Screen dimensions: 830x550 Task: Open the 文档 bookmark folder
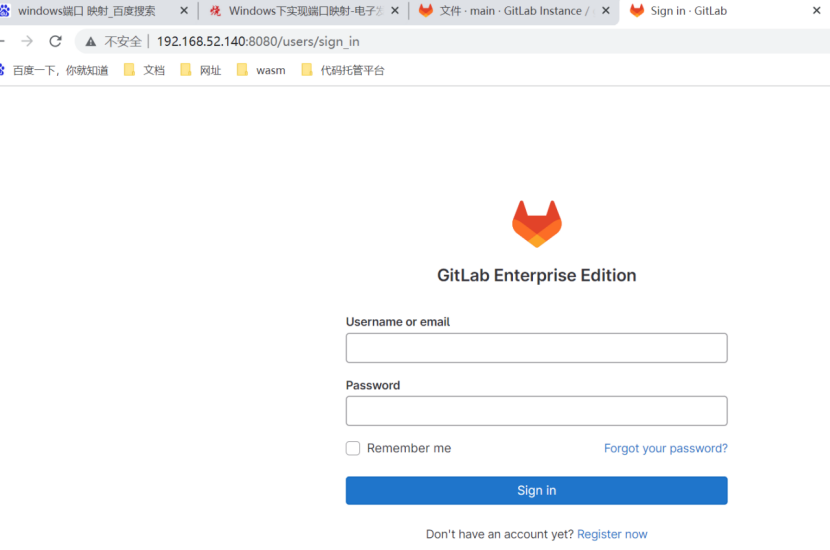coord(144,70)
